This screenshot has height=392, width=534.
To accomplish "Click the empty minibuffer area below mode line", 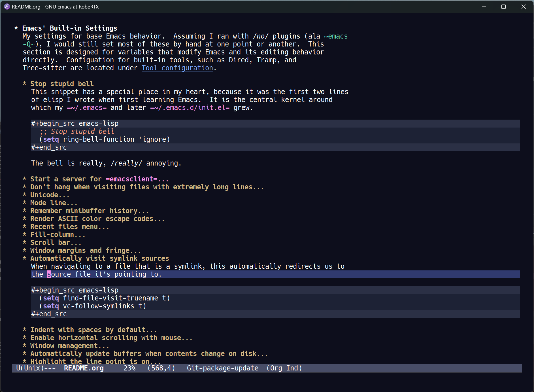I will pos(267,380).
